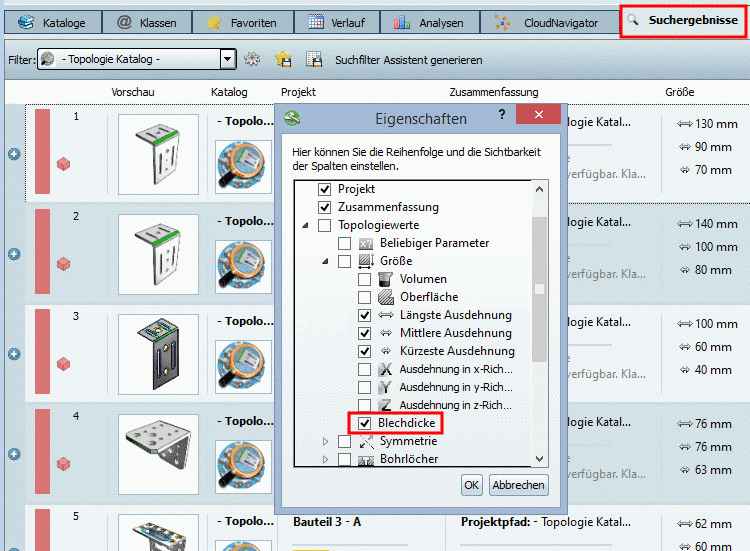750x551 pixels.
Task: Open the Kataloge tab
Action: (x=53, y=22)
